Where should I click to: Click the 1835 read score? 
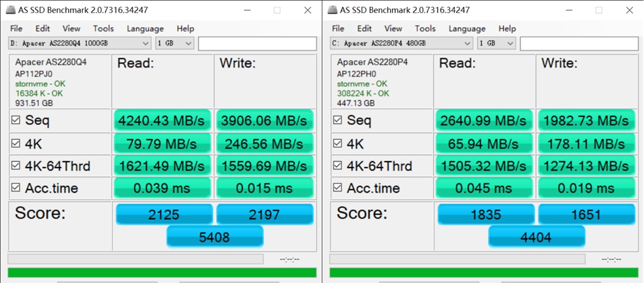coord(486,215)
